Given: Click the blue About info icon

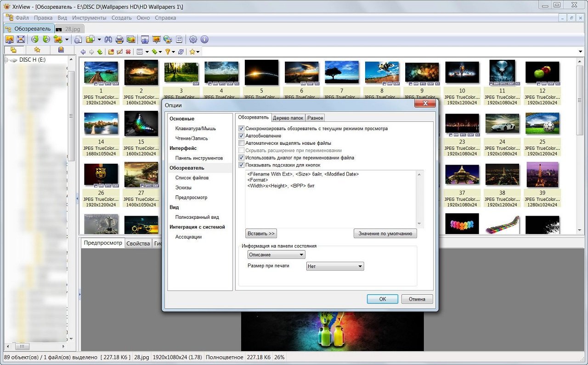Looking at the screenshot, I should tap(204, 40).
